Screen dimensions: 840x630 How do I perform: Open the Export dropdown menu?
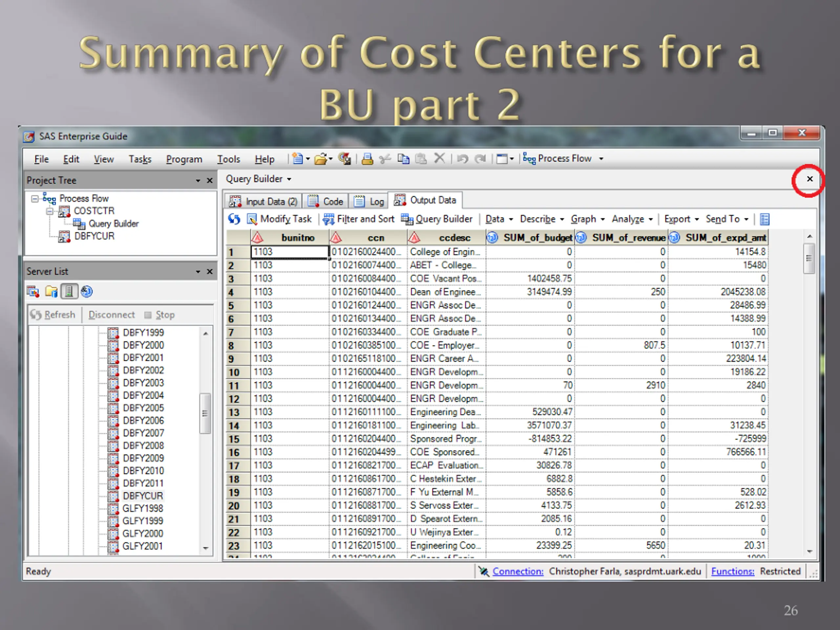[x=682, y=219]
